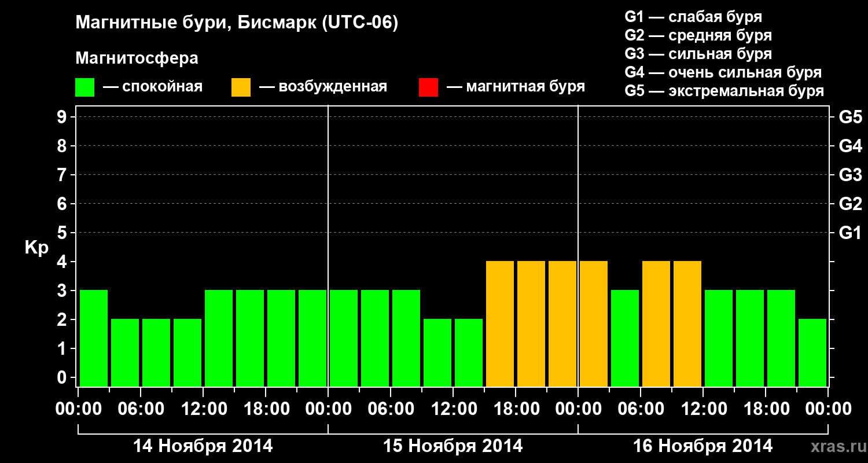Click the '5' value on Kp axis
This screenshot has height=463, width=868.
click(63, 233)
